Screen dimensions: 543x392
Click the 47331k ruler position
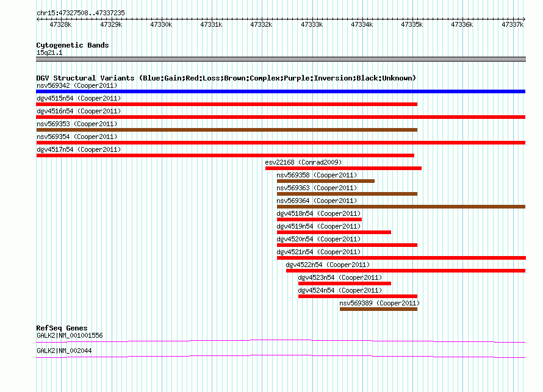point(211,24)
